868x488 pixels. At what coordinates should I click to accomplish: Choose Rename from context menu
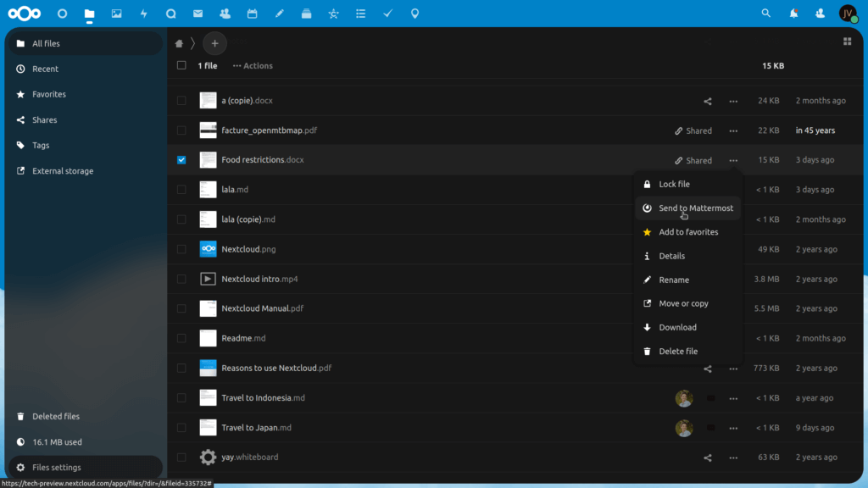tap(687, 280)
